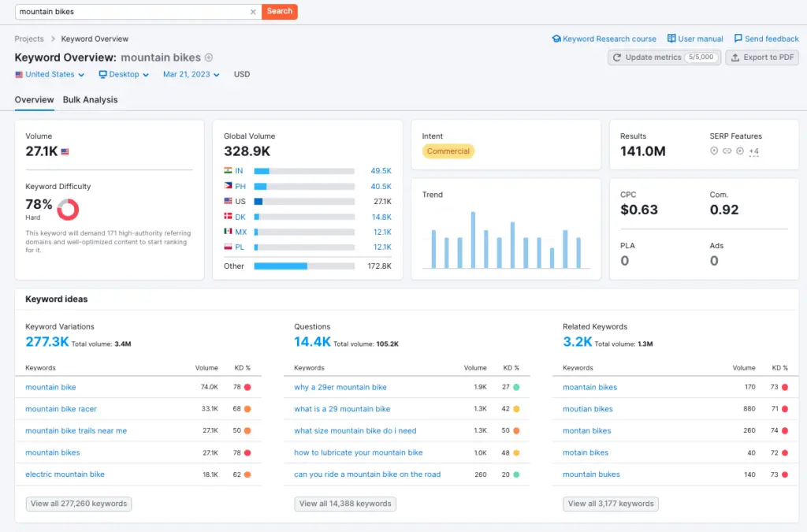
Task: Switch to Bulk Analysis tab
Action: [90, 100]
